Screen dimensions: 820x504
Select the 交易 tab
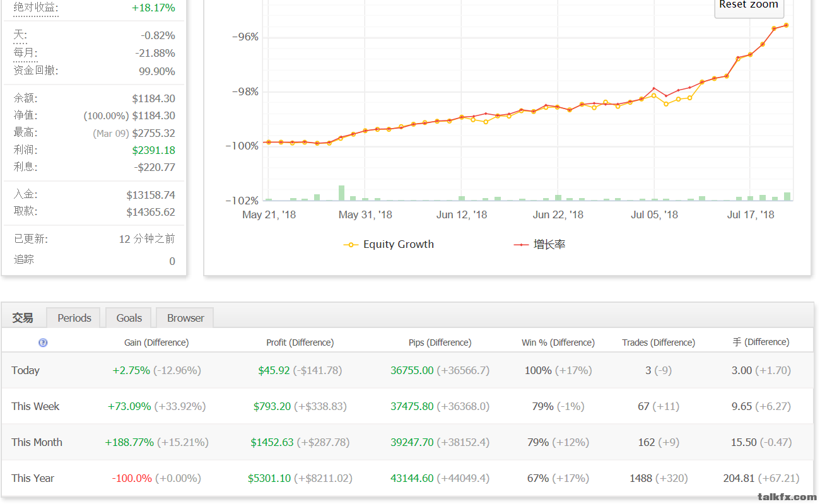tap(23, 318)
